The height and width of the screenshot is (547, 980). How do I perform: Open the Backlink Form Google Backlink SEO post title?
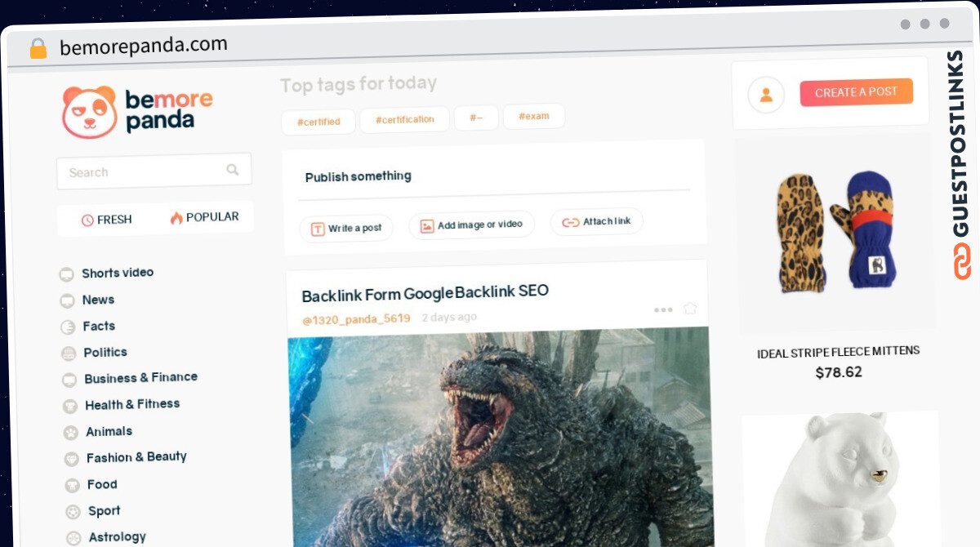425,292
